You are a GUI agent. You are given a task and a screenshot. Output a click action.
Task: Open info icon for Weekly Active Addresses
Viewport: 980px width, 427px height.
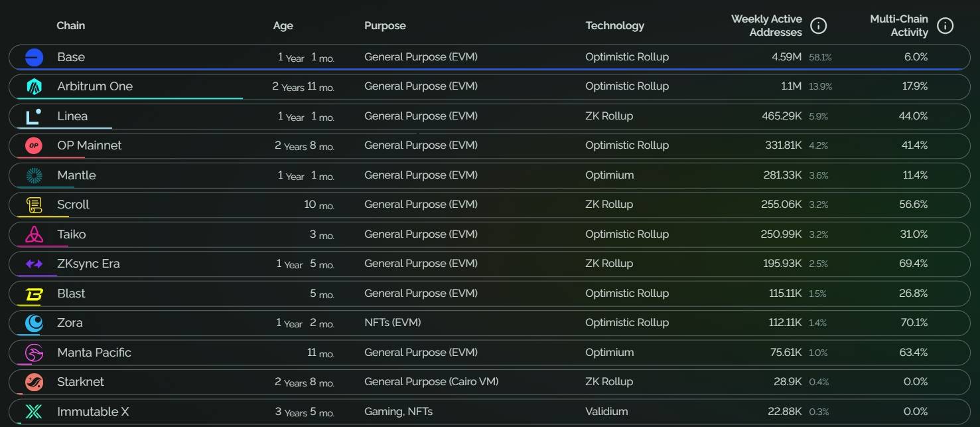click(819, 26)
